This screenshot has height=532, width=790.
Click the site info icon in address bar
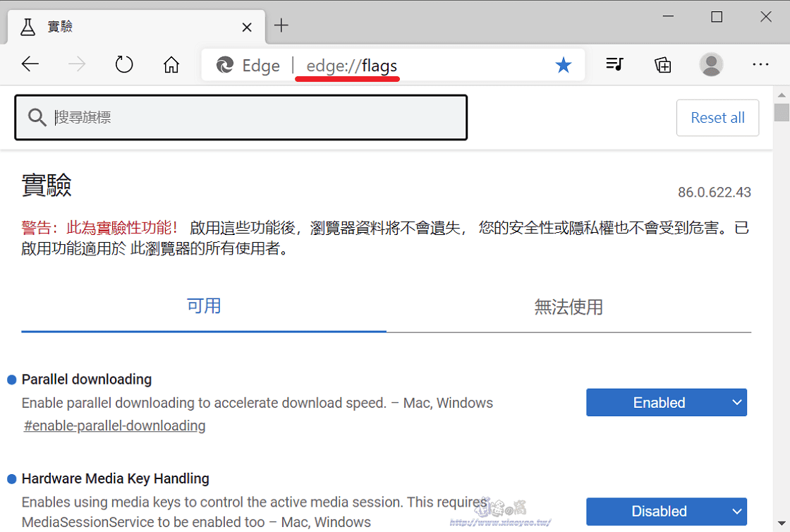(224, 64)
